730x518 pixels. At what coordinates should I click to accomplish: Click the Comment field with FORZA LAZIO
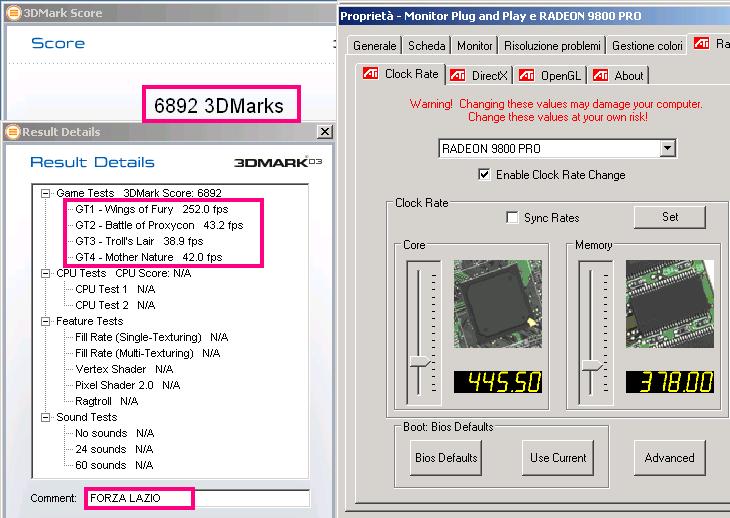[x=197, y=498]
